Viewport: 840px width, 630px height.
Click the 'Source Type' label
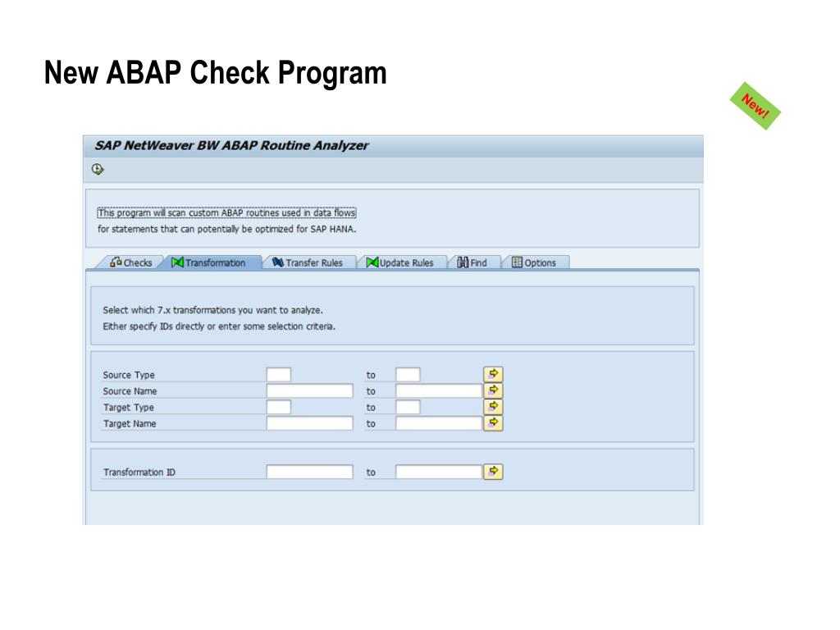tap(129, 375)
